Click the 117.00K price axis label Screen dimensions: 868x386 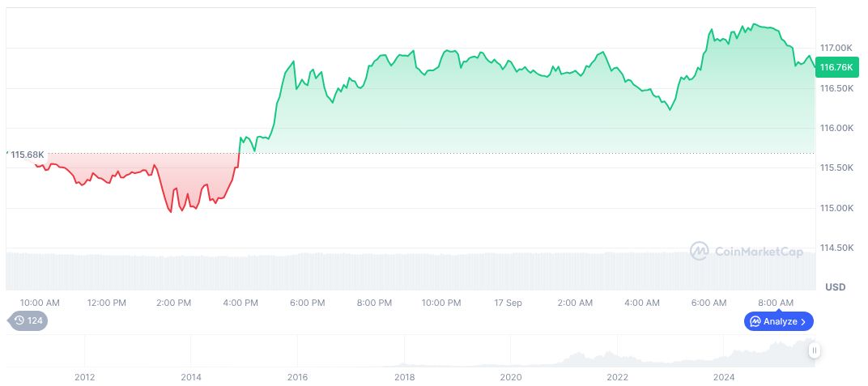coord(837,48)
